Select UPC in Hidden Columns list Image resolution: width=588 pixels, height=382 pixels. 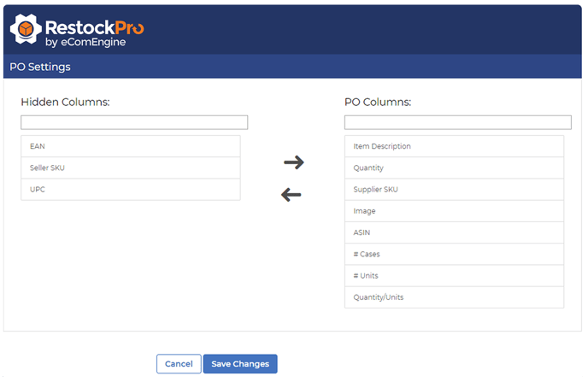(x=131, y=189)
